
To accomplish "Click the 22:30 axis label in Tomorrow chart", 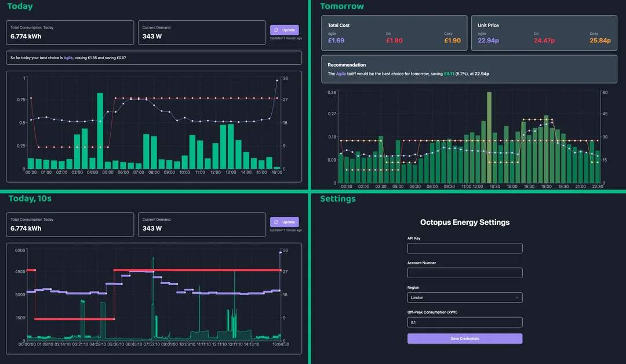I will [x=597, y=187].
